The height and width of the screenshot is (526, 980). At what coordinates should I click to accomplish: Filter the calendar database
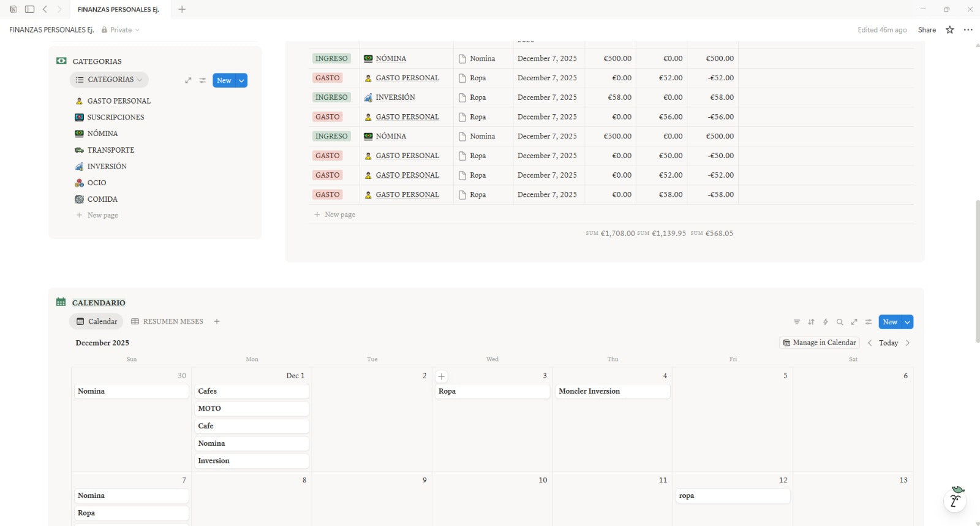tap(797, 322)
